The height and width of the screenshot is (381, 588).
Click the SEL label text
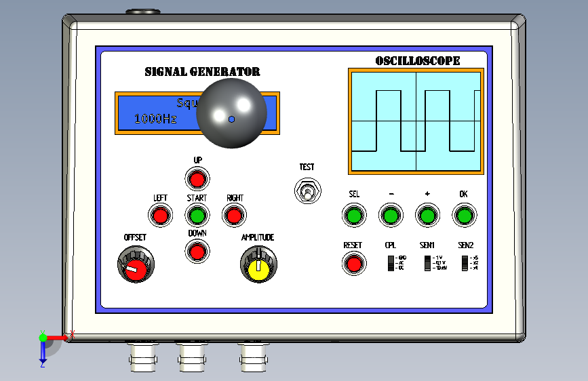[354, 194]
